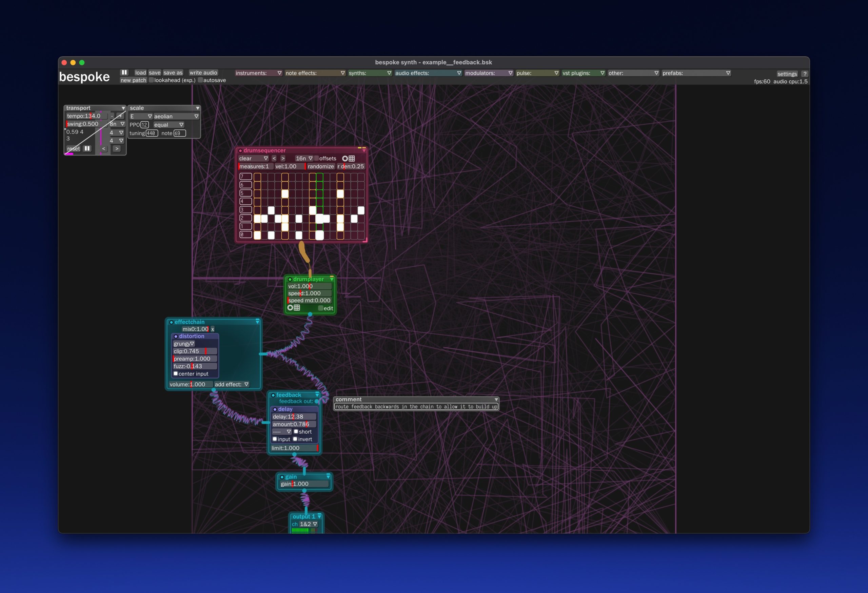
Task: Check the short option in delay
Action: coord(296,431)
